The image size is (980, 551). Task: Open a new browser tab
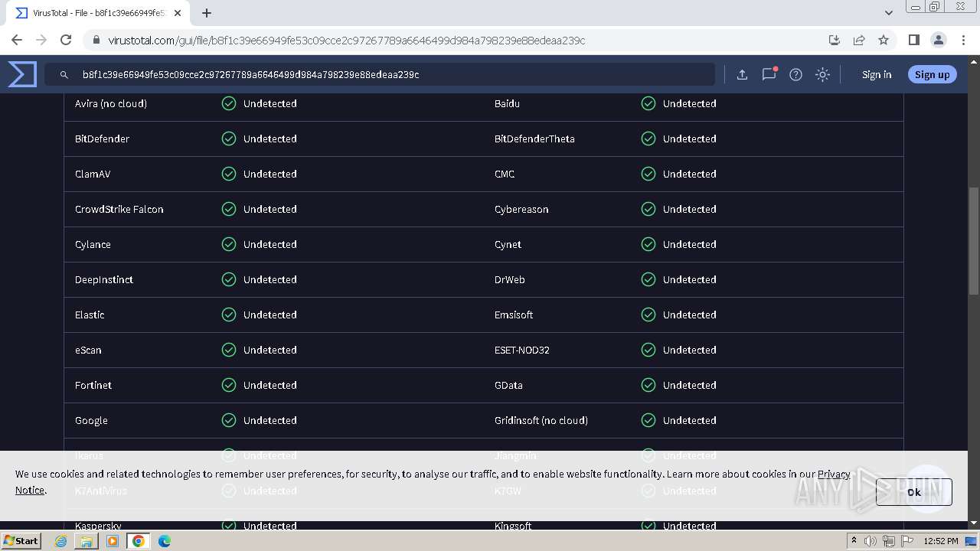207,13
